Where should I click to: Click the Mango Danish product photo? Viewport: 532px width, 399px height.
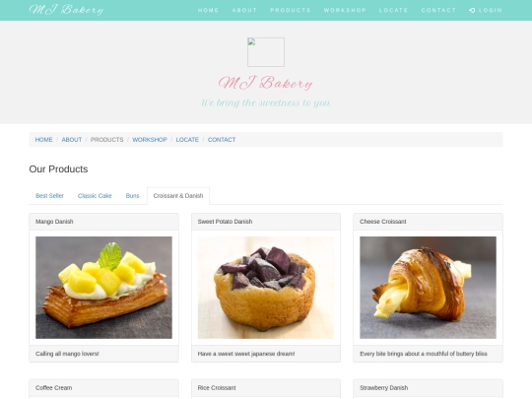[103, 288]
